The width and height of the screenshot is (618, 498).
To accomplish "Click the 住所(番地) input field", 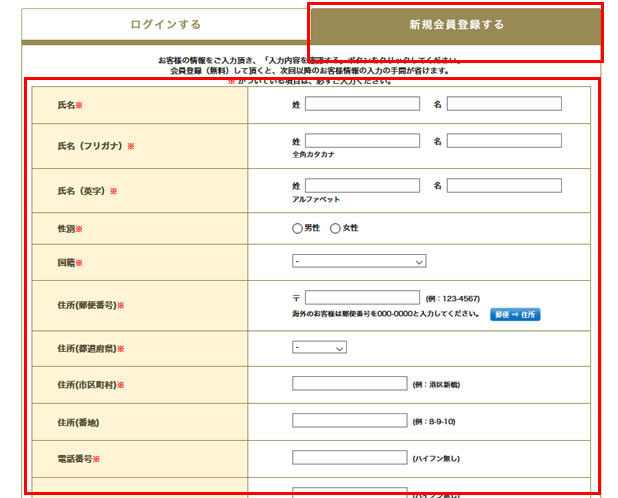I will [350, 420].
